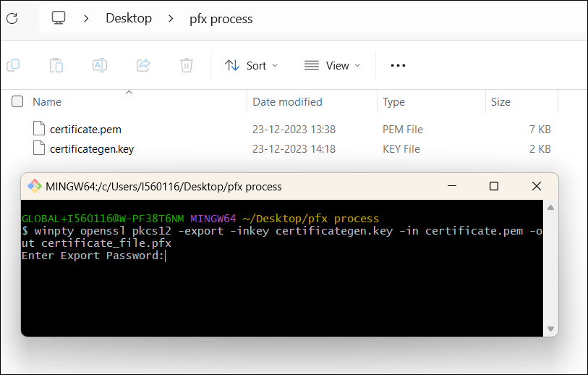Viewport: 588px width, 375px height.
Task: Maximize the MINGW64 terminal window
Action: [x=494, y=186]
